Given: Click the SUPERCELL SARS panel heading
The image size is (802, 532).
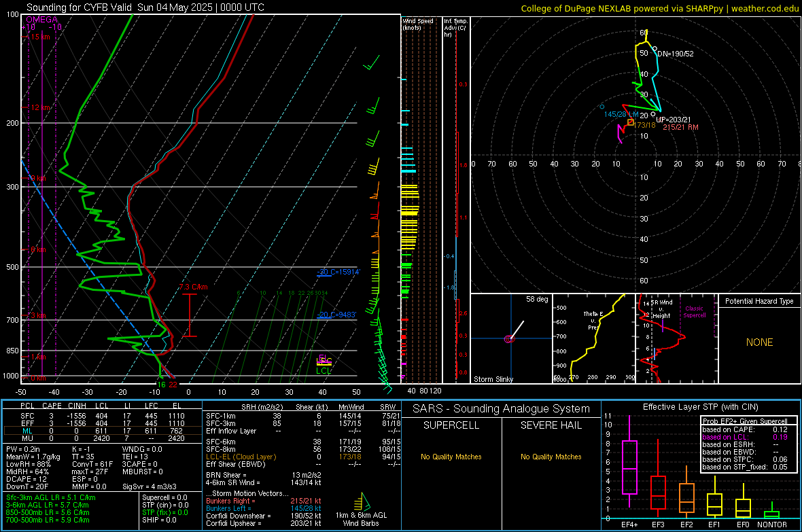Looking at the screenshot, I should 451,425.
